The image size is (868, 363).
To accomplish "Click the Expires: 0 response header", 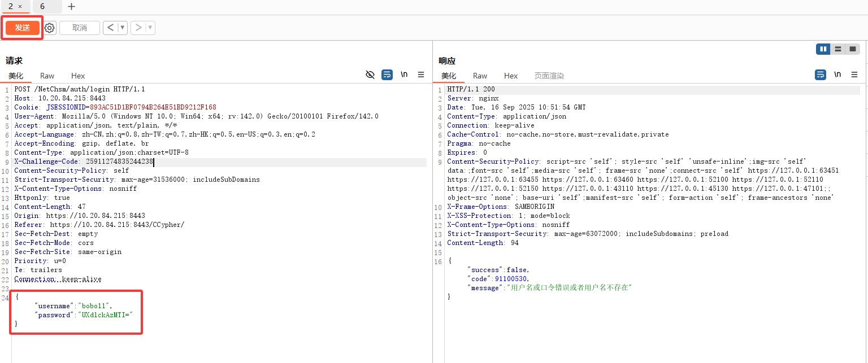I will click(x=467, y=152).
